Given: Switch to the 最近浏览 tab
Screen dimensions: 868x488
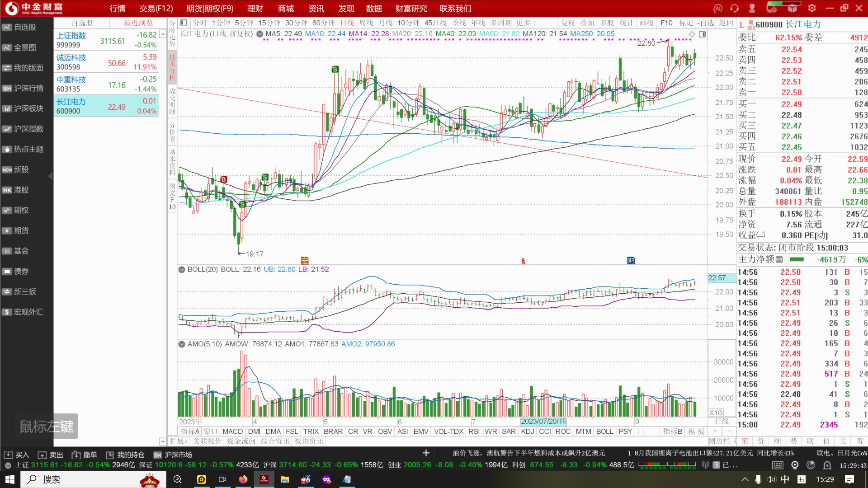Looking at the screenshot, I should pos(138,23).
